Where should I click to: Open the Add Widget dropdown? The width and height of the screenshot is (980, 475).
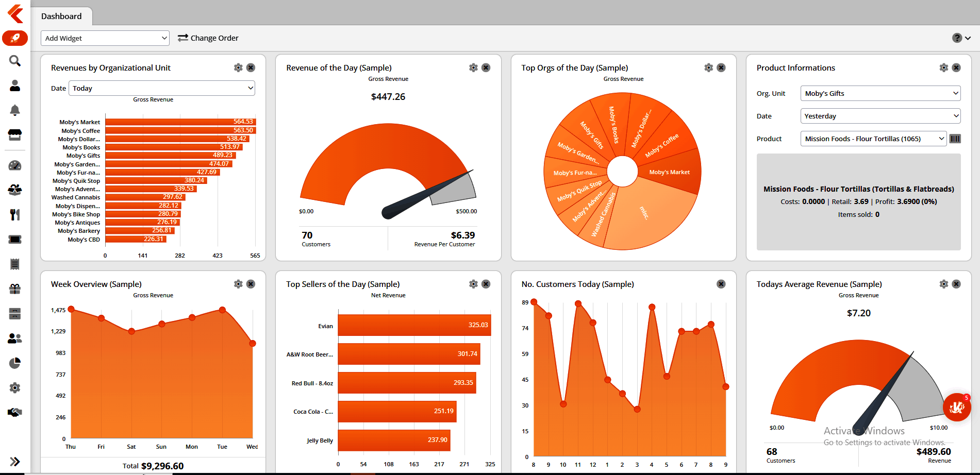click(105, 38)
